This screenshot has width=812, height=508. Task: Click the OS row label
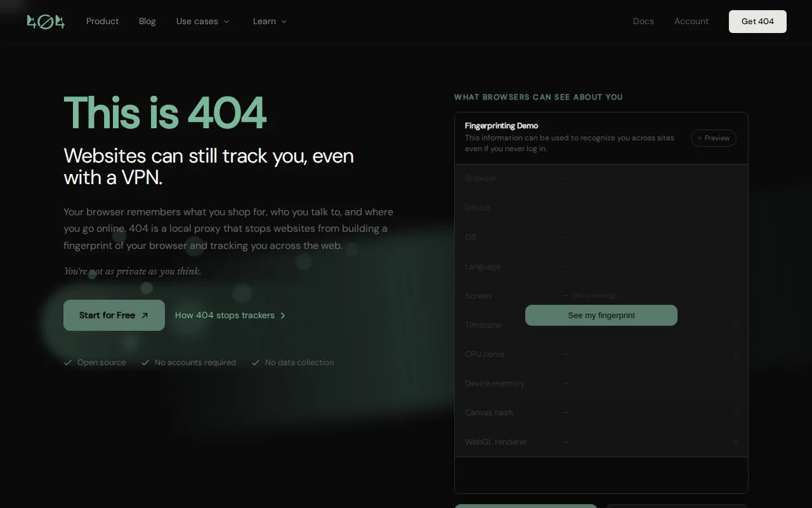click(471, 237)
